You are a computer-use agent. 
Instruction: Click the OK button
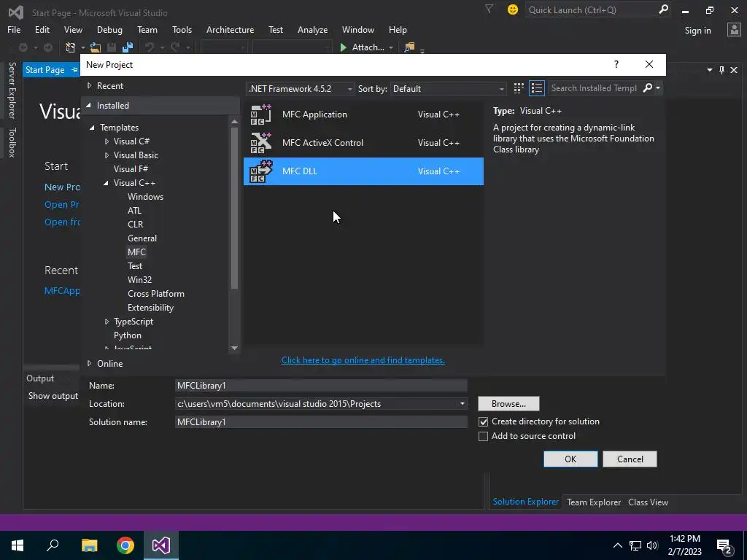570,459
